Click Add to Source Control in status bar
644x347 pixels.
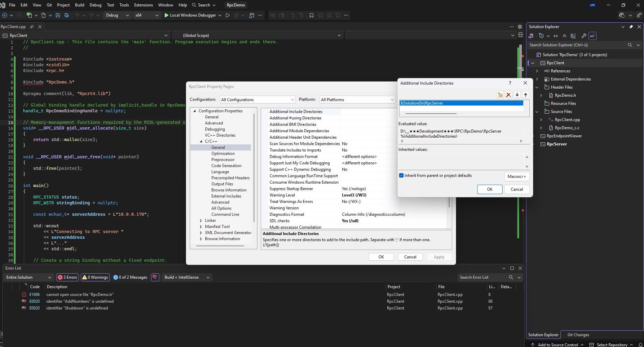tap(558, 345)
